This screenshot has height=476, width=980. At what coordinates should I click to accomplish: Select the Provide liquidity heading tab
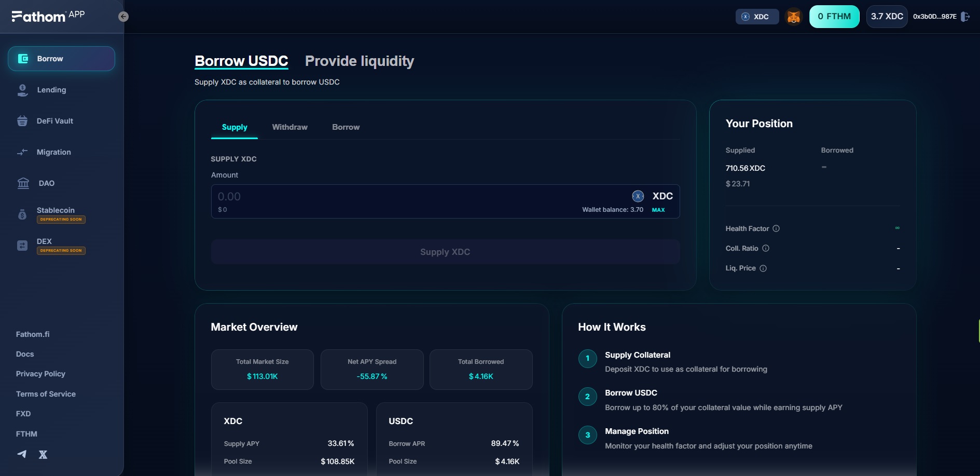tap(359, 61)
